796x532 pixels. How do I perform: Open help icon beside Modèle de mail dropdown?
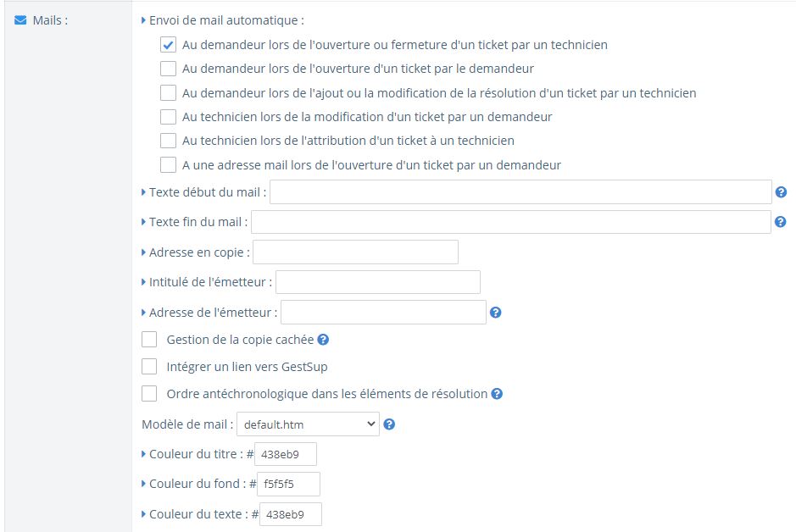[389, 424]
